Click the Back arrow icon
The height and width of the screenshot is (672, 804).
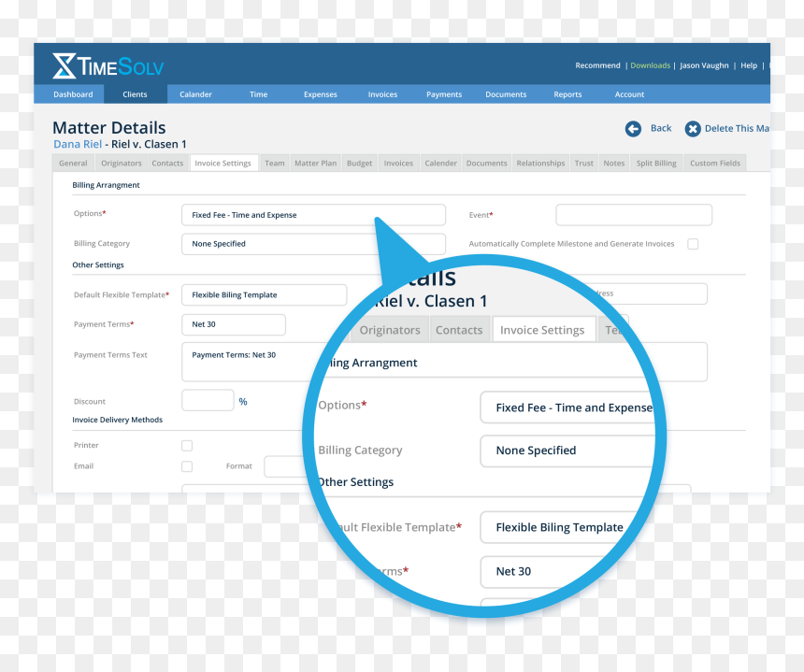point(633,129)
